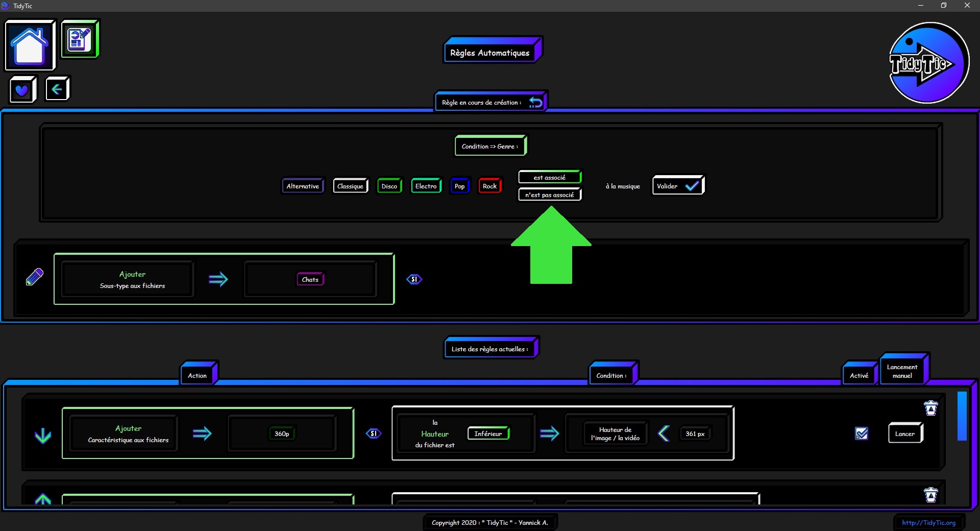
Task: Choose the Disco genre
Action: pos(389,186)
